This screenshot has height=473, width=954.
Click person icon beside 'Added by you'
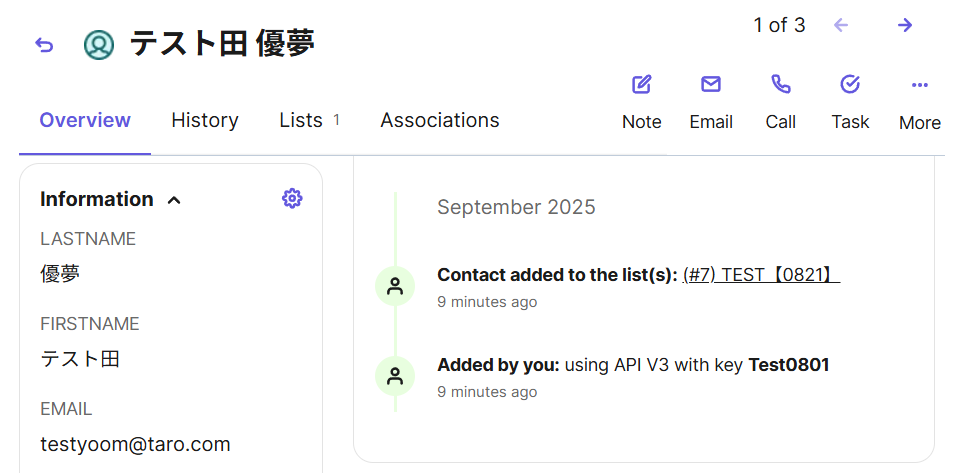pyautogui.click(x=395, y=376)
